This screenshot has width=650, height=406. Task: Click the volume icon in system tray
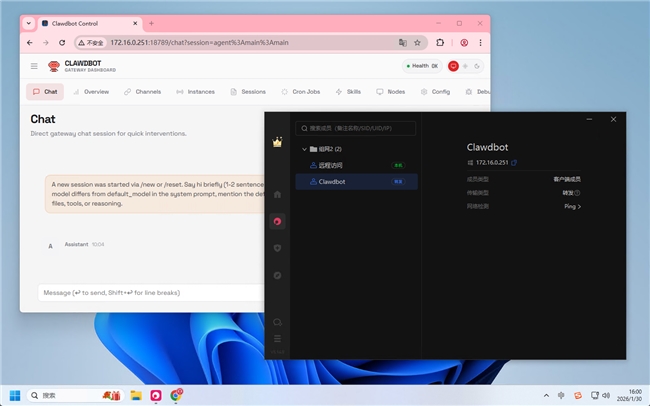(606, 395)
